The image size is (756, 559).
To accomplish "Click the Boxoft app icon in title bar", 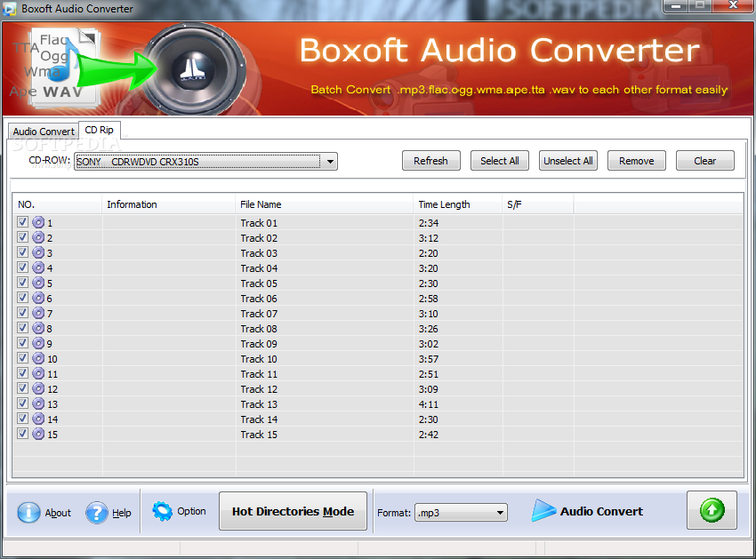I will 10,9.
